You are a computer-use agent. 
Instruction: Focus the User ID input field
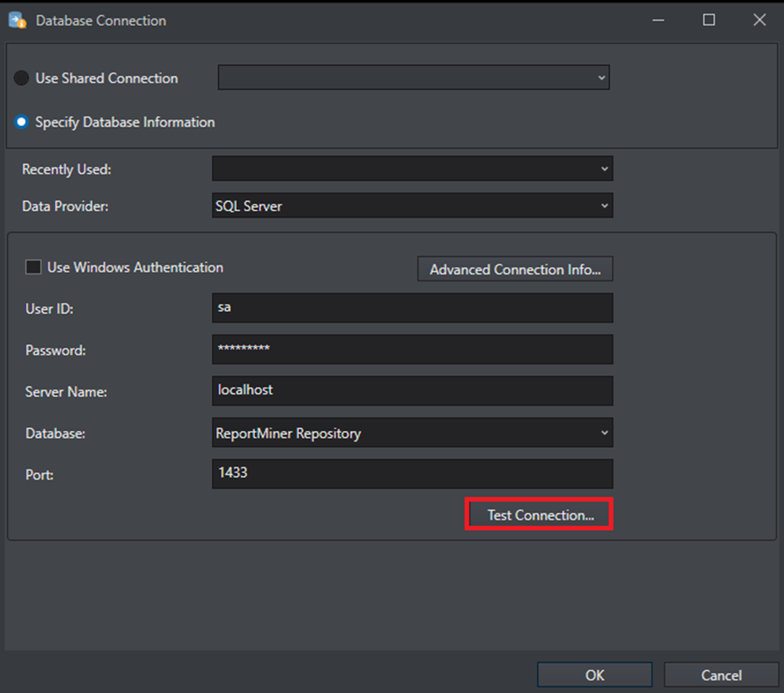tap(412, 308)
